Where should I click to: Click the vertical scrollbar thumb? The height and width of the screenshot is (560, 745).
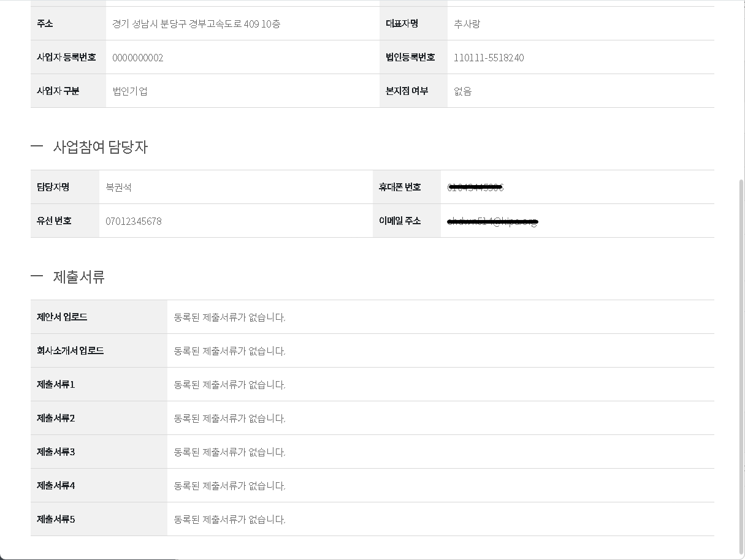(741, 368)
